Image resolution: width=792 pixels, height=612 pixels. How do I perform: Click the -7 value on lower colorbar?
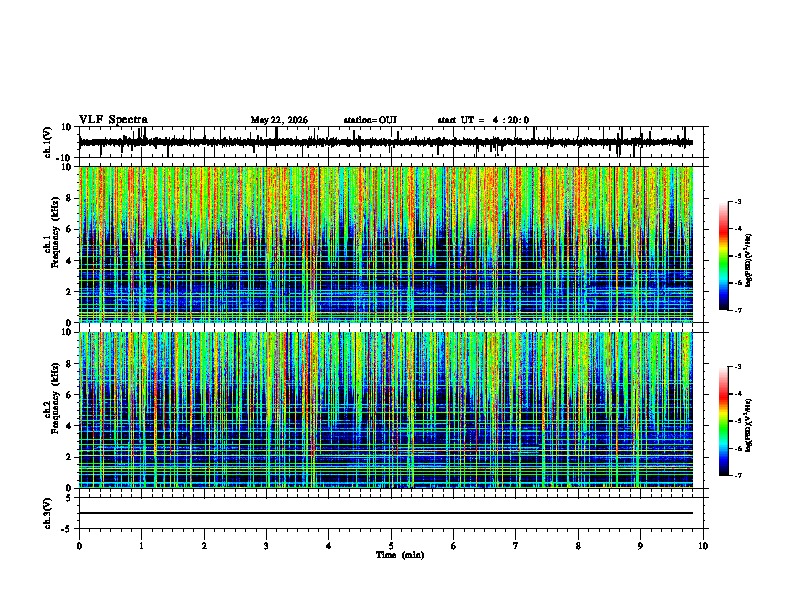[737, 476]
